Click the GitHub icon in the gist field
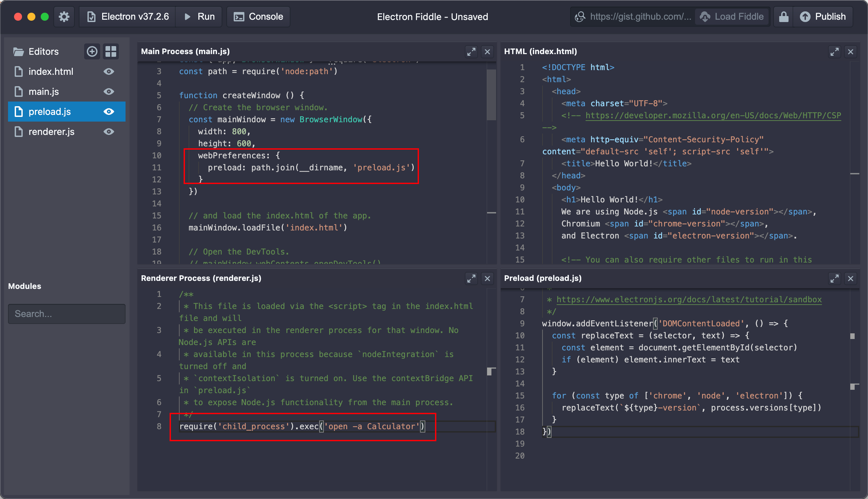868x499 pixels. (580, 16)
